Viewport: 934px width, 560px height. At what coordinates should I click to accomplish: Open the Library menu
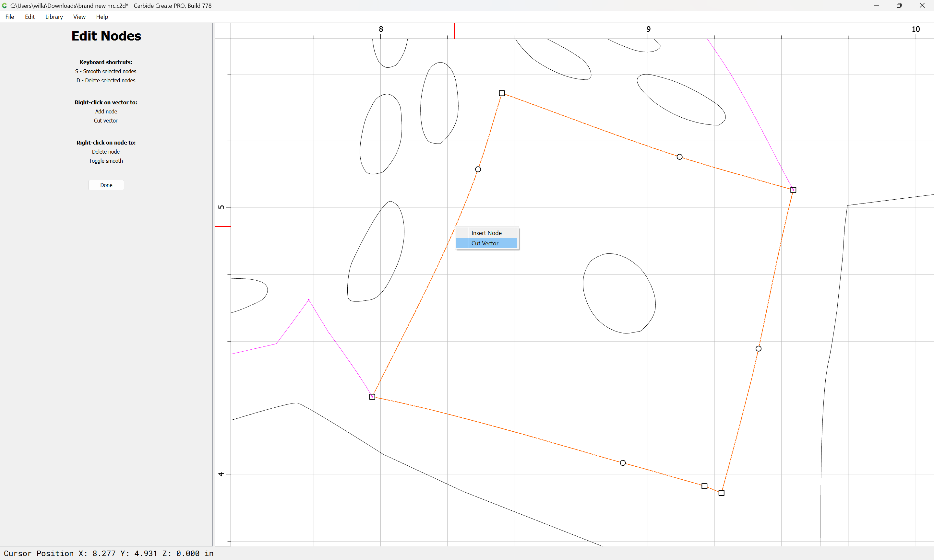click(54, 17)
